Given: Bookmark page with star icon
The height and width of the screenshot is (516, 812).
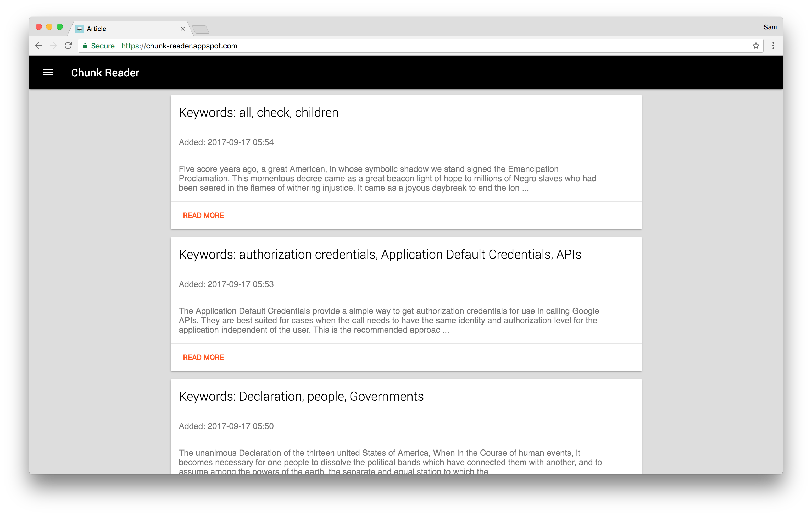Looking at the screenshot, I should click(x=756, y=46).
